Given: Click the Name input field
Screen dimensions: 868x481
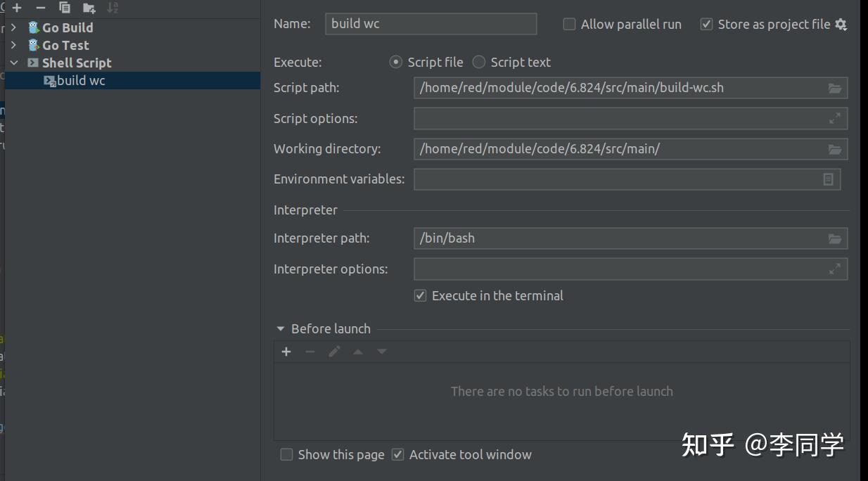Looking at the screenshot, I should 430,24.
